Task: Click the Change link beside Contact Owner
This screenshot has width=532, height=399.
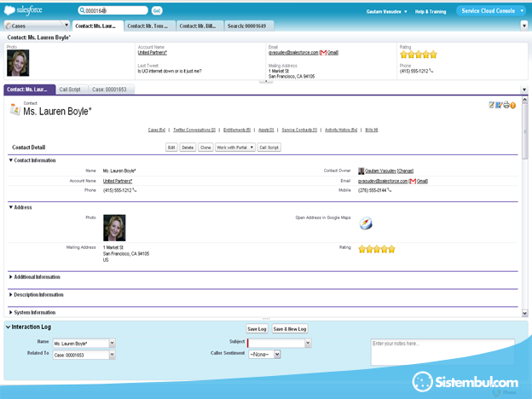Action: (406, 171)
